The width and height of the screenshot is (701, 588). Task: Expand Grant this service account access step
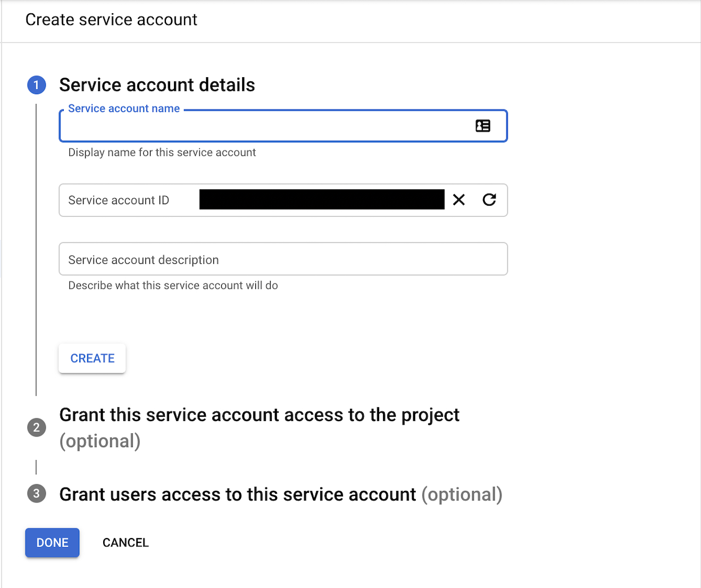259,415
